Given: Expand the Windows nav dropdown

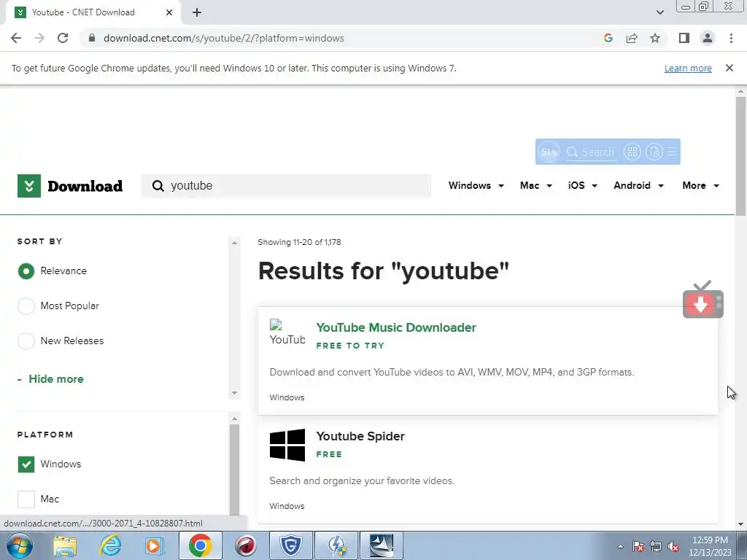Looking at the screenshot, I should [476, 186].
